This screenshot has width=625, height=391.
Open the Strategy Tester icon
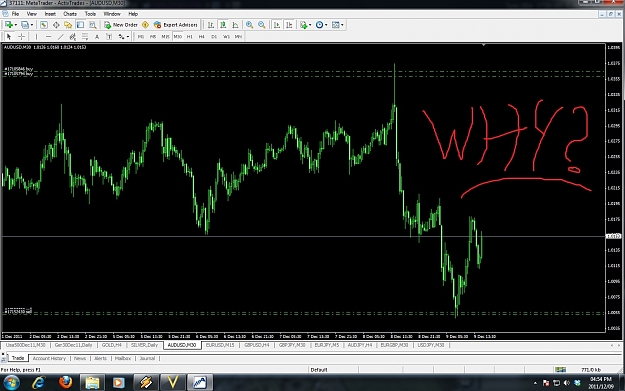92,25
